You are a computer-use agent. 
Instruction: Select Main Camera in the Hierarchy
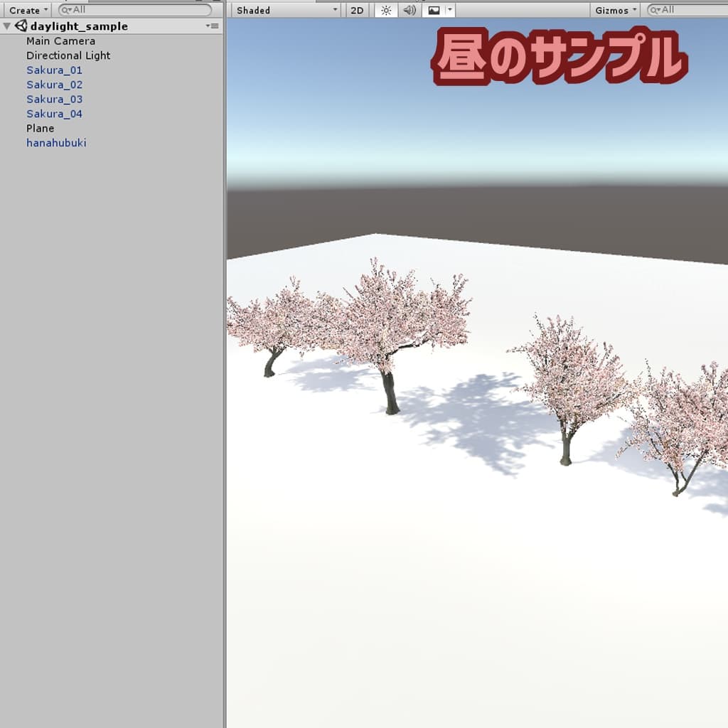point(60,41)
